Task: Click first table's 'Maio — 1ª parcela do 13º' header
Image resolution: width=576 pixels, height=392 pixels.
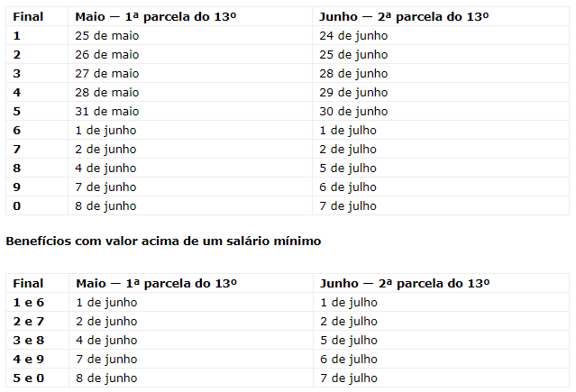Action: [156, 16]
